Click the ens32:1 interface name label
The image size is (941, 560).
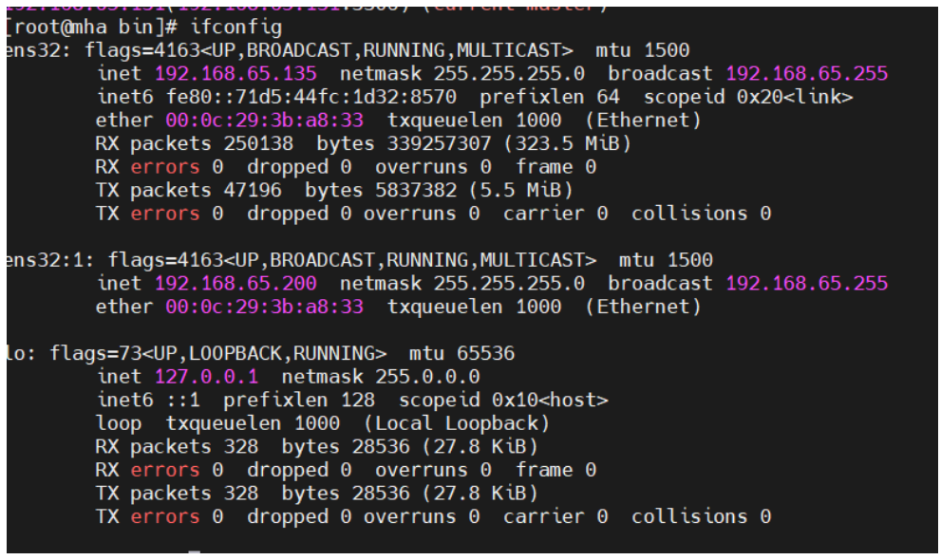pos(45,260)
